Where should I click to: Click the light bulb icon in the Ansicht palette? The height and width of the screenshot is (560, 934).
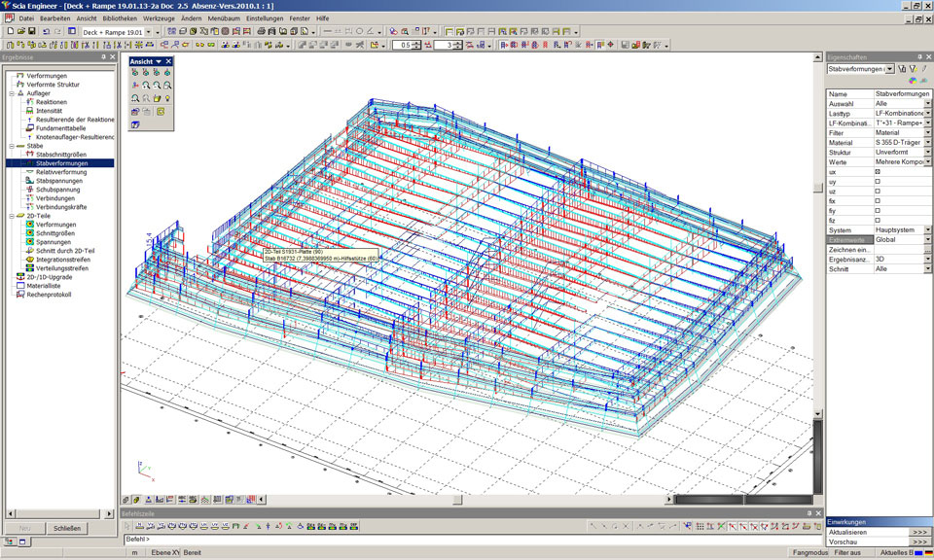point(167,98)
